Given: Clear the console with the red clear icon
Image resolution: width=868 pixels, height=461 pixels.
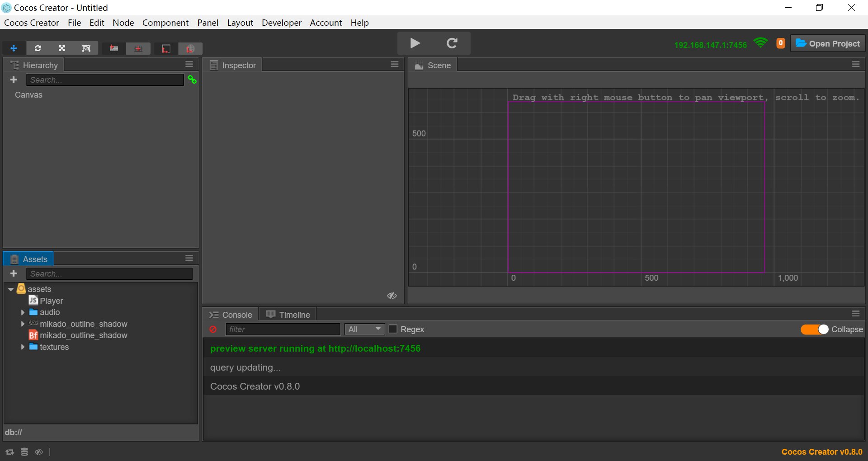Looking at the screenshot, I should click(x=213, y=329).
